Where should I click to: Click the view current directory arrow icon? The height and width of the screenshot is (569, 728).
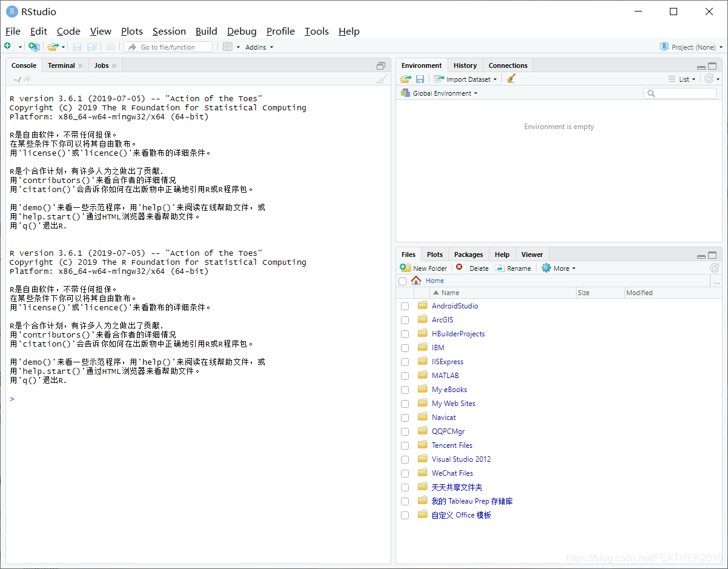point(27,79)
